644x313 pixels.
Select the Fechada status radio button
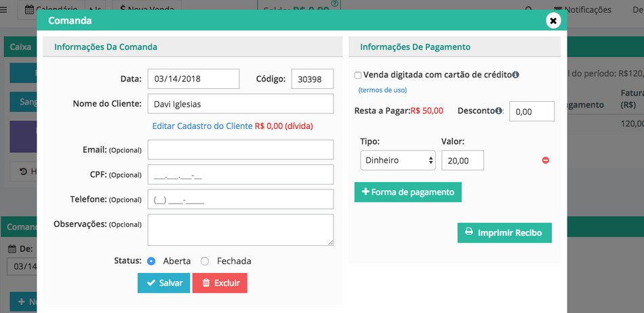point(205,261)
